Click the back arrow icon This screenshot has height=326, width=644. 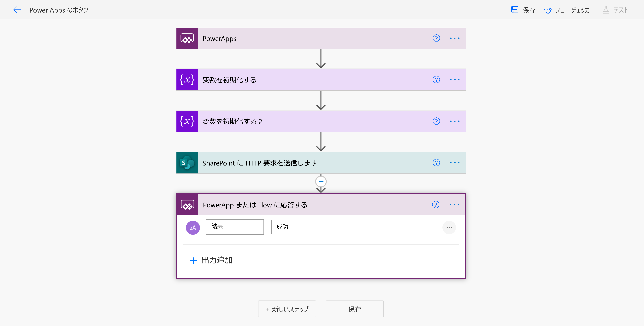pyautogui.click(x=17, y=10)
